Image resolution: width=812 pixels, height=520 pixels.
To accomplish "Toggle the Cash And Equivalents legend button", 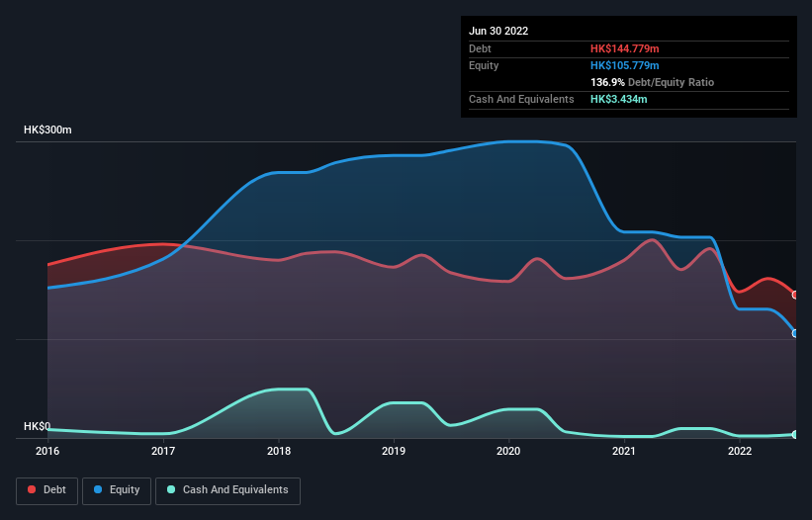I will pyautogui.click(x=227, y=490).
